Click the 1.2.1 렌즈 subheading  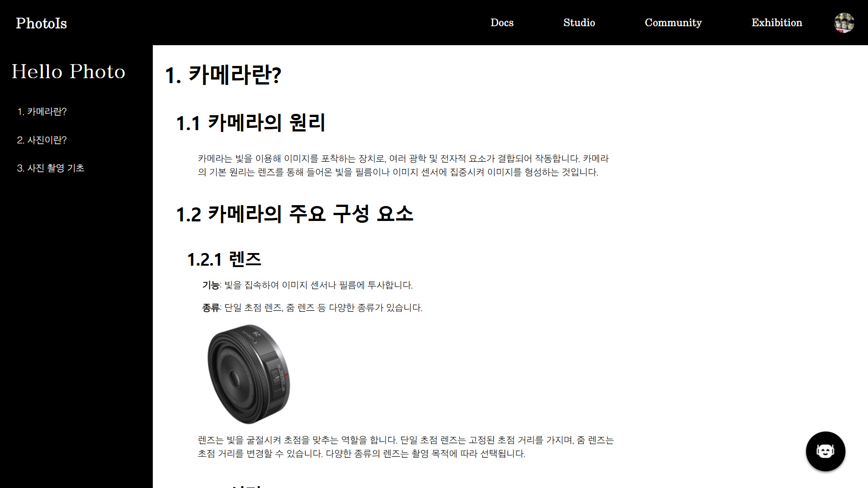224,259
